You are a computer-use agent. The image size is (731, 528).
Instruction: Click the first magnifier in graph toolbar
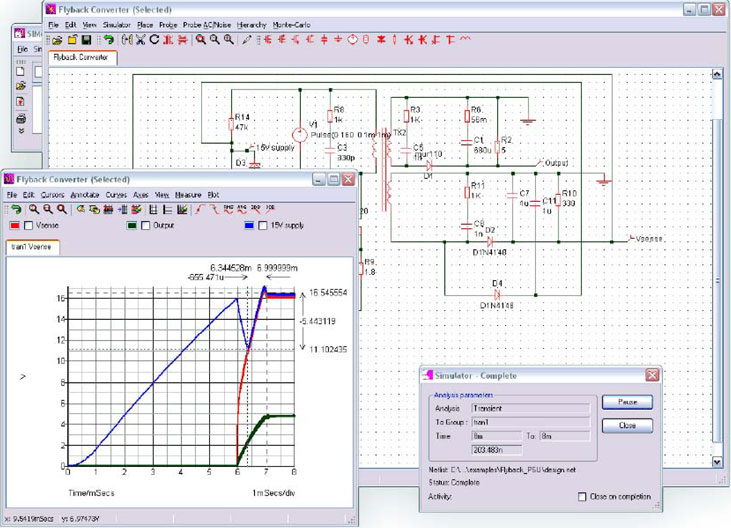coord(34,209)
